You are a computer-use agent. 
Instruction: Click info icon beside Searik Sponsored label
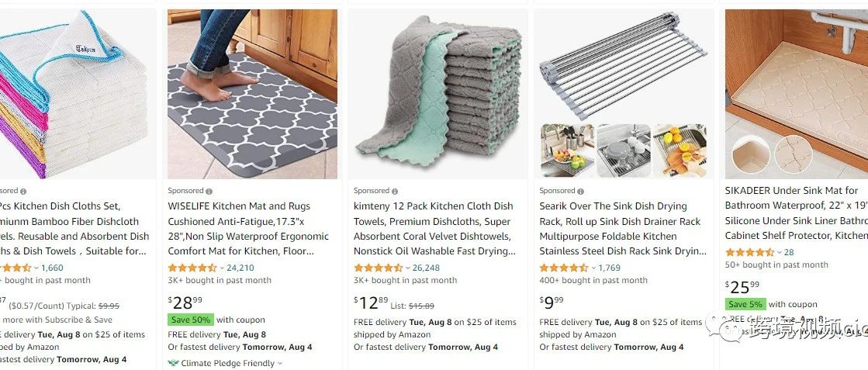point(581,191)
